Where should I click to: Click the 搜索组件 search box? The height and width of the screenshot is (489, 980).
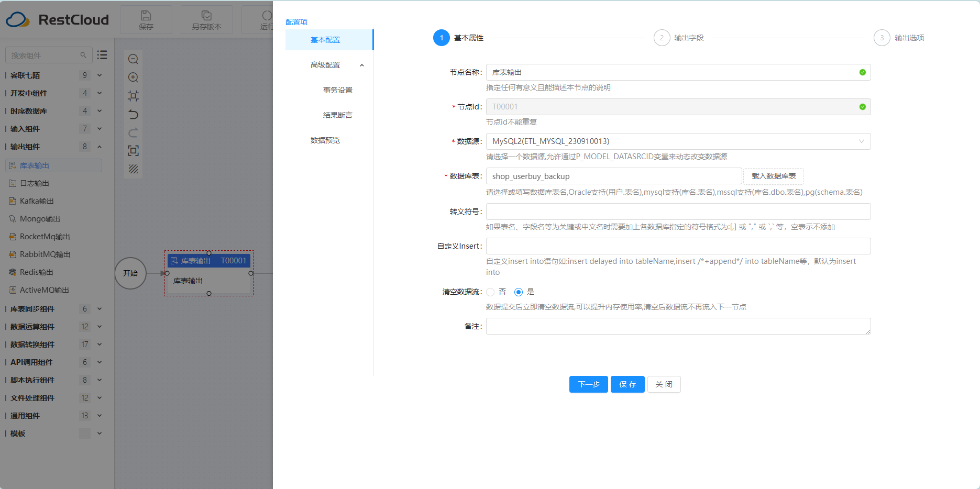click(x=49, y=55)
